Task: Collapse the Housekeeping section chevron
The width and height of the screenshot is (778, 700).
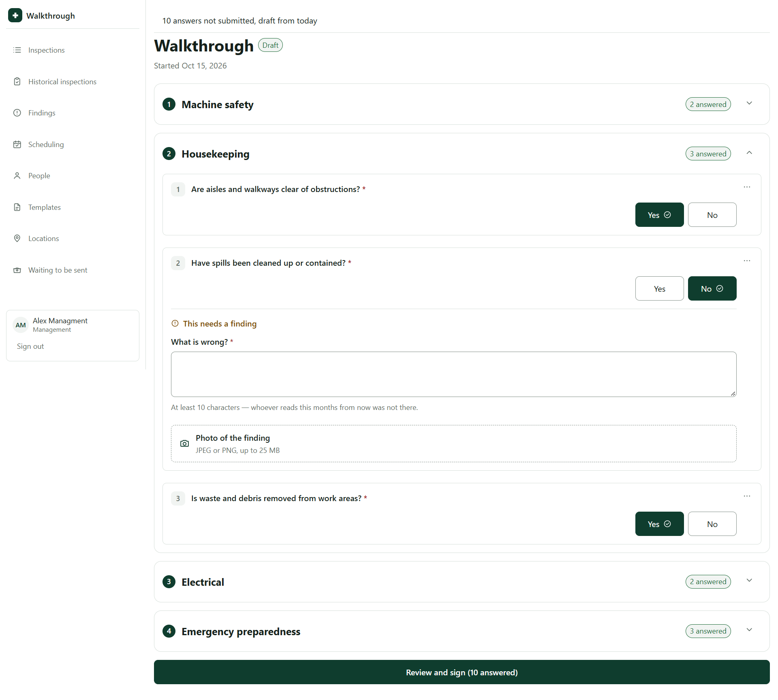Action: (x=749, y=153)
